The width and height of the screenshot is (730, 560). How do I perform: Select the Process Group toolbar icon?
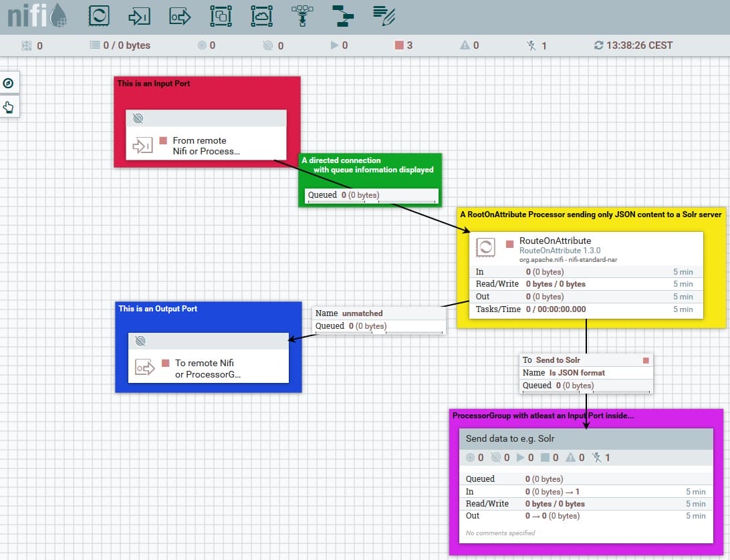(x=221, y=16)
